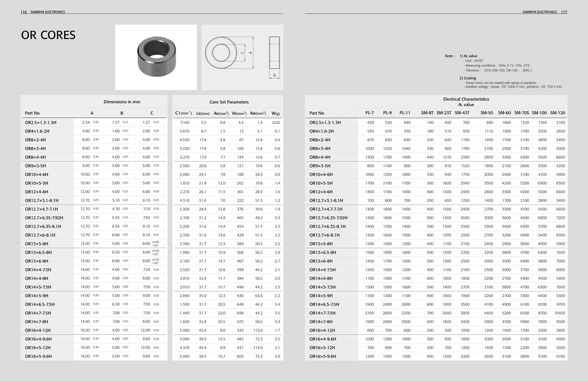Select the Le(mm) column header
Image resolution: width=588 pixels, height=381 pixels.
tap(203, 113)
